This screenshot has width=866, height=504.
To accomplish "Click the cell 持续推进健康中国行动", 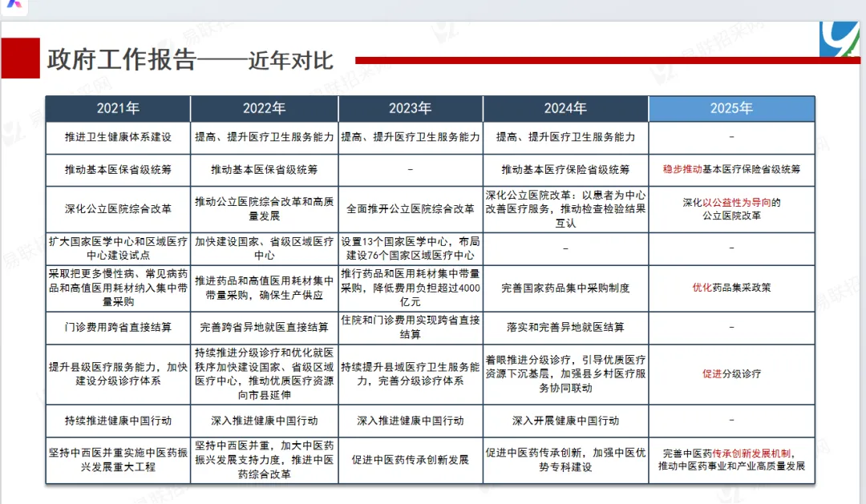I will click(118, 421).
